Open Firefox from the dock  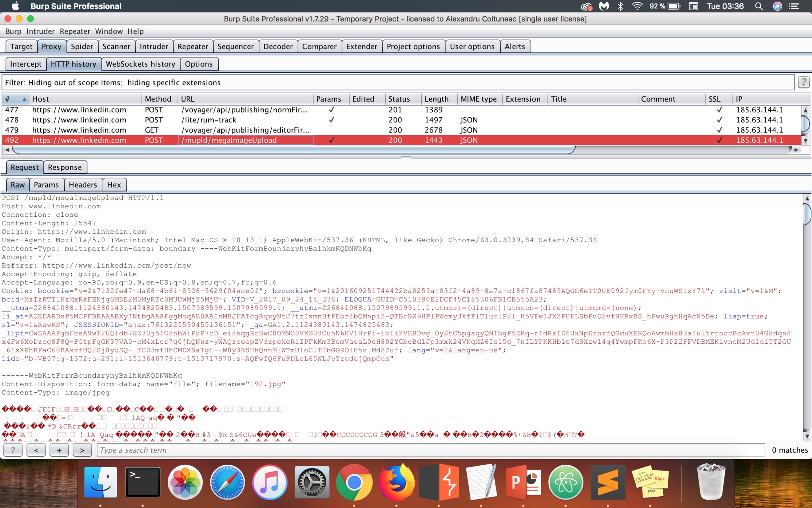click(397, 483)
